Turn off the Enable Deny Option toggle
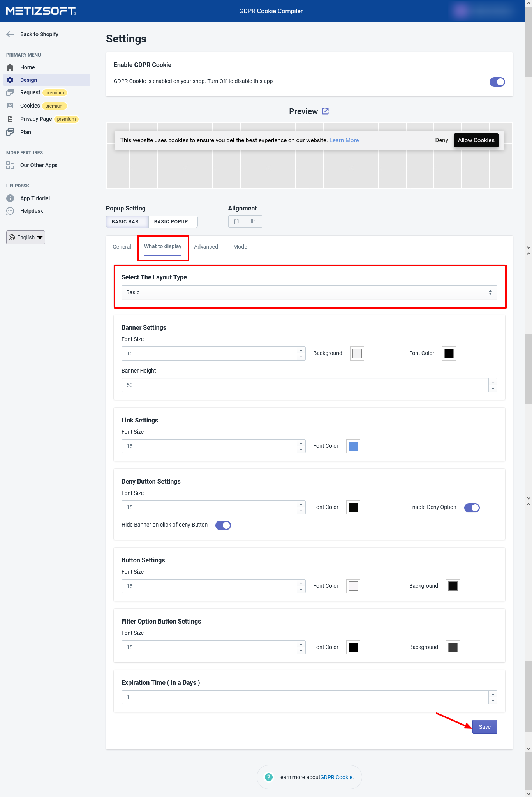This screenshot has width=532, height=797. [x=472, y=508]
